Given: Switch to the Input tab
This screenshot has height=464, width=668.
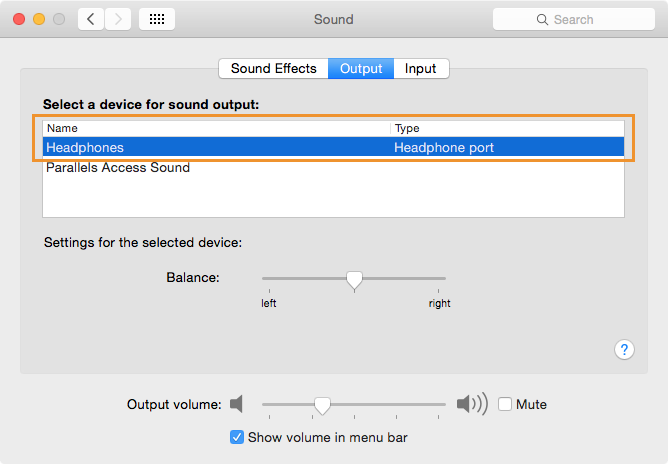Looking at the screenshot, I should (421, 69).
